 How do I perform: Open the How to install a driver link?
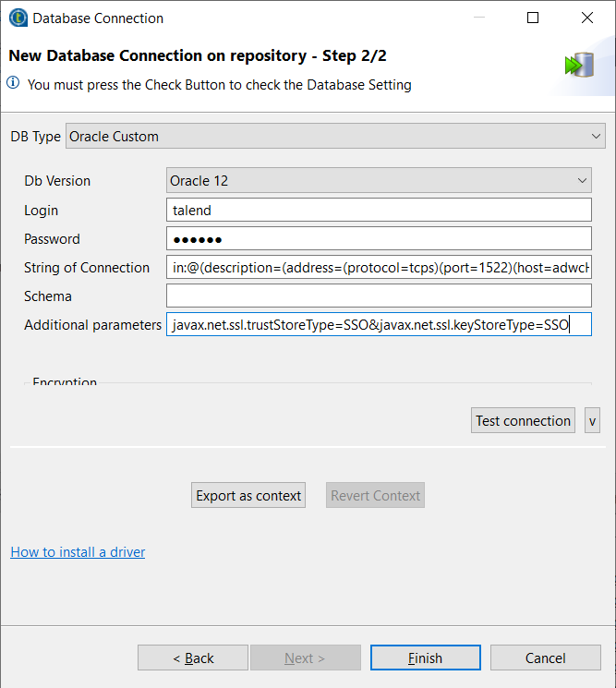coord(78,552)
